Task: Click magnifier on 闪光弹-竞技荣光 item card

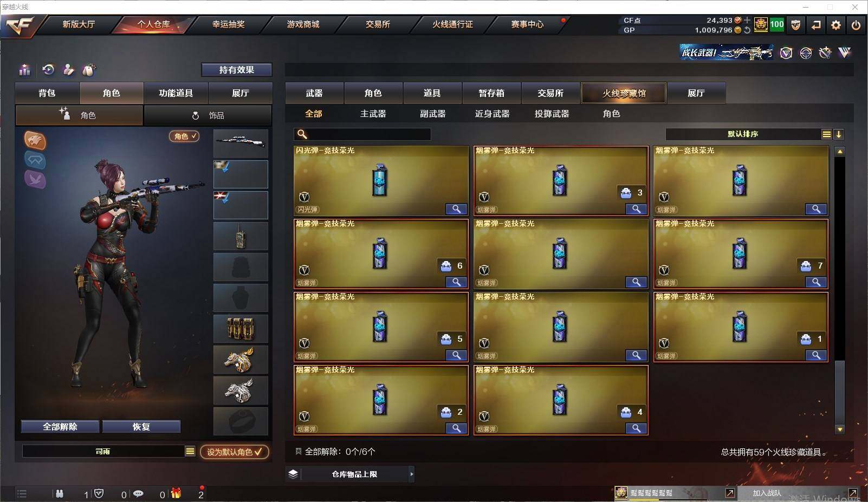Action: point(456,209)
